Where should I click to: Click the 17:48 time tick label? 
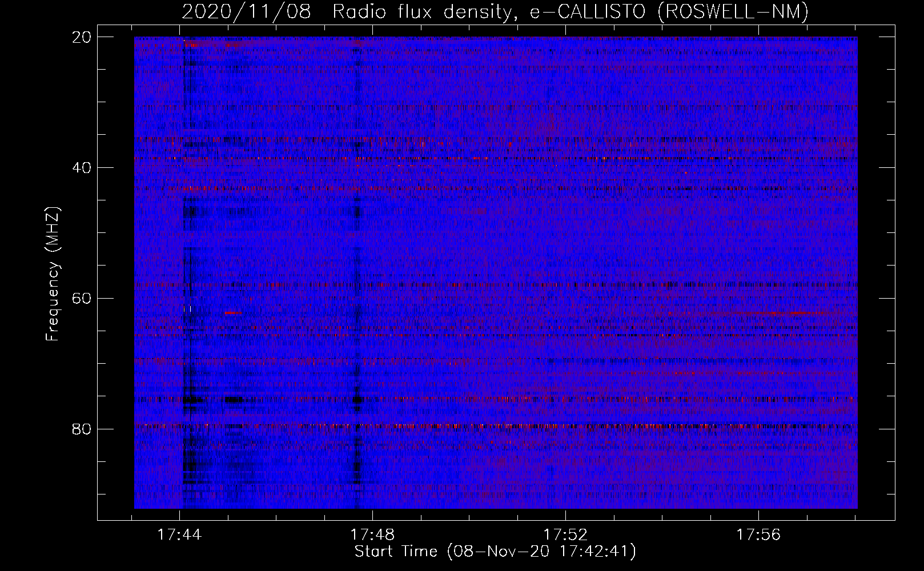(x=372, y=535)
